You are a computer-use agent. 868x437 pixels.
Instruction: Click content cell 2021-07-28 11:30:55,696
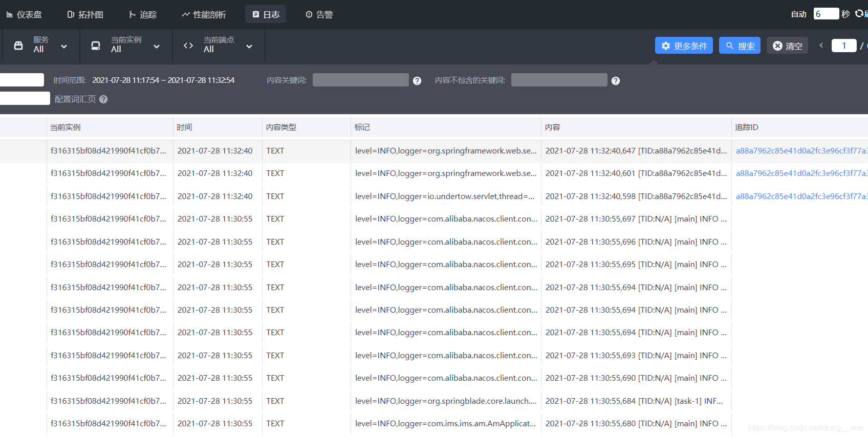point(636,242)
